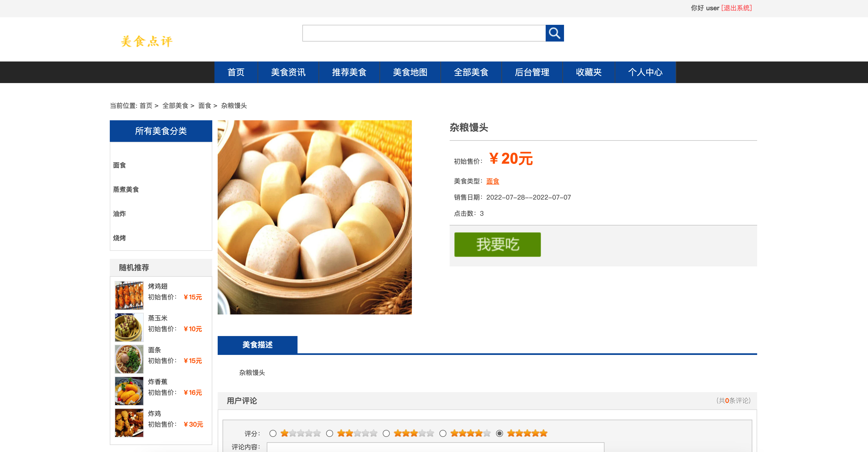Open the 全部美食 menu item
Viewport: 868px width, 452px height.
471,72
